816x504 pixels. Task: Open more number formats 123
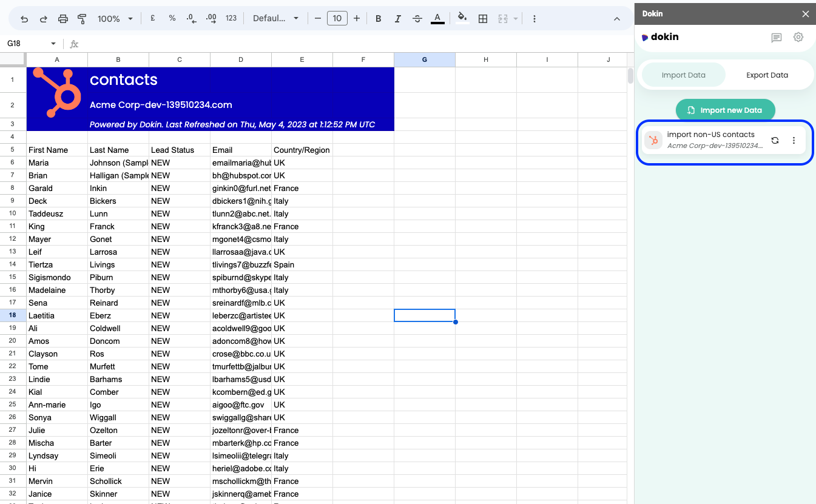coord(231,19)
